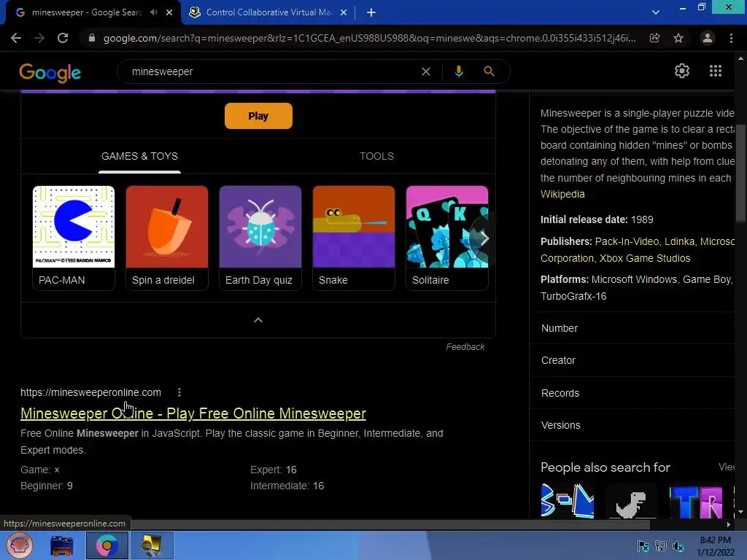Open more options for minesweeperonline.com result
This screenshot has height=560, width=747.
tap(179, 392)
